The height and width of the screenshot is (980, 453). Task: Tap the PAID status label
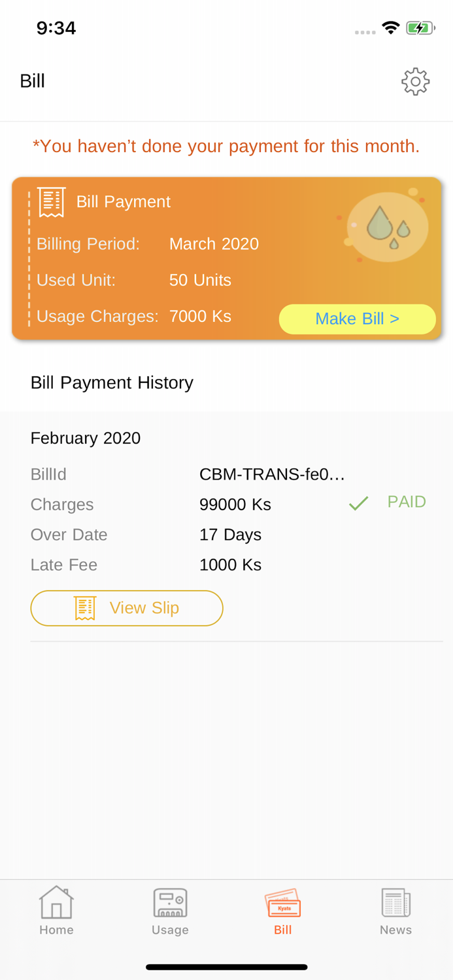pyautogui.click(x=407, y=501)
